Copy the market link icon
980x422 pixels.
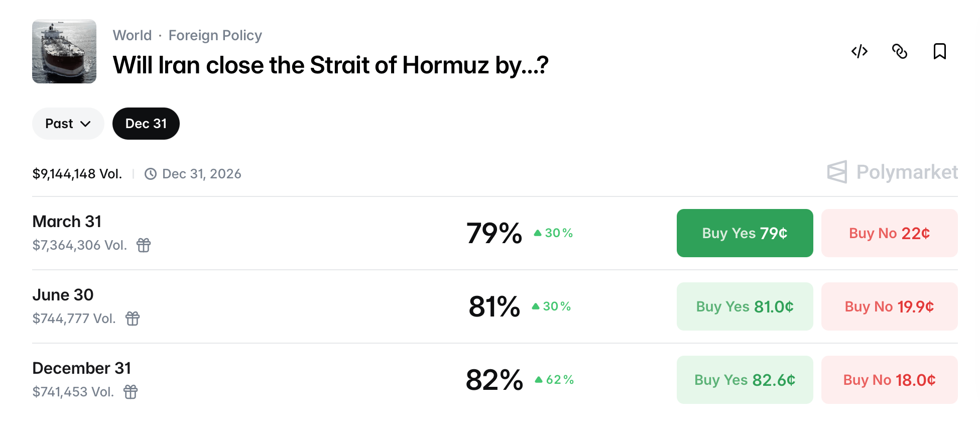tap(899, 51)
